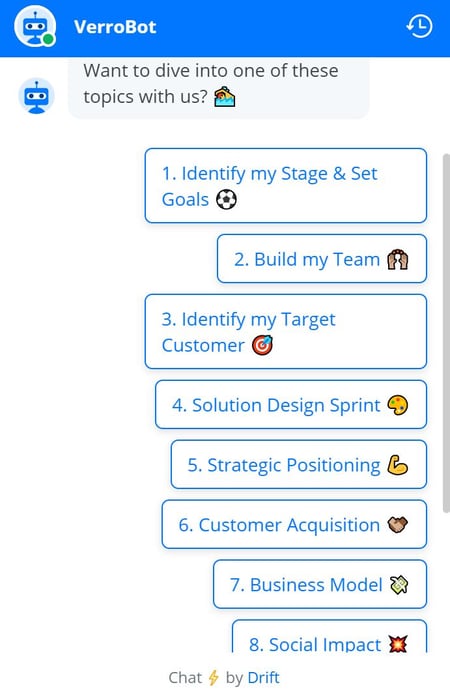Choose the '7. Business Model' topic
The height and width of the screenshot is (700, 450).
click(x=320, y=584)
